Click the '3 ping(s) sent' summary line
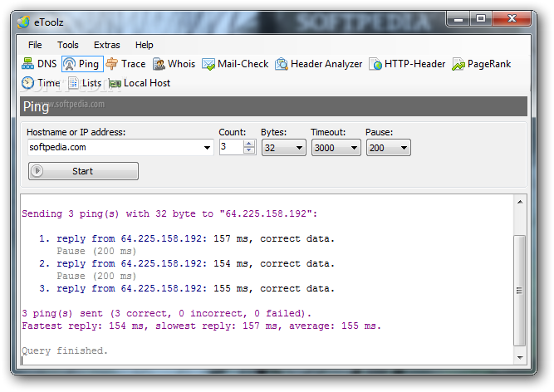 pyautogui.click(x=166, y=313)
